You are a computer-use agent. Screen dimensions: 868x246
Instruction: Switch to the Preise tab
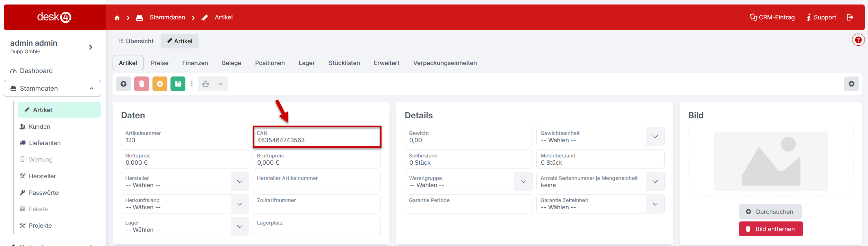pos(159,63)
